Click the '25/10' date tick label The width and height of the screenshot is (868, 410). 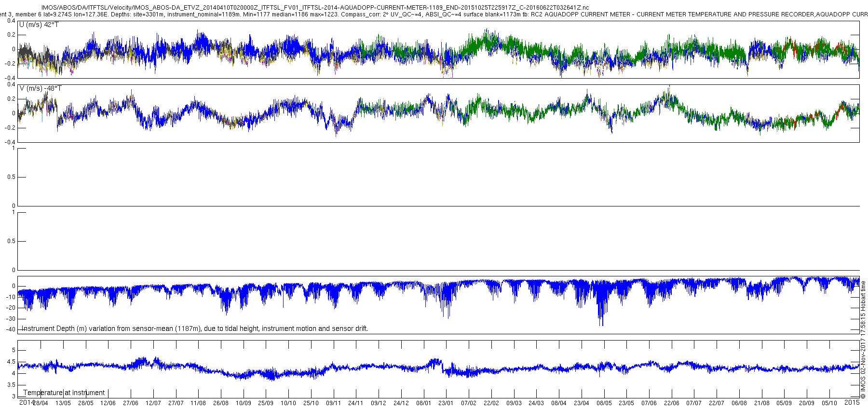point(311,403)
